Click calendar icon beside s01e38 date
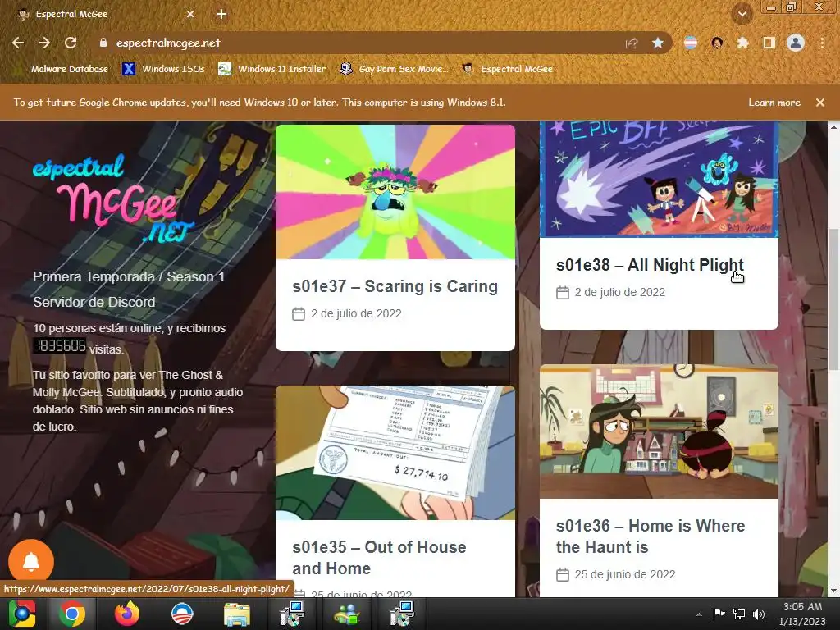840x630 pixels. click(x=563, y=293)
